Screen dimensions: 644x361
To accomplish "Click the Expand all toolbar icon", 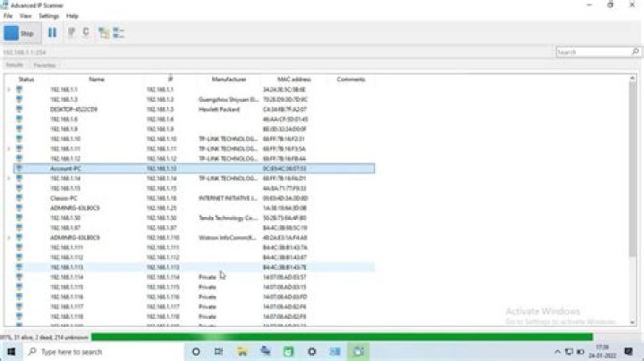I will pos(104,33).
